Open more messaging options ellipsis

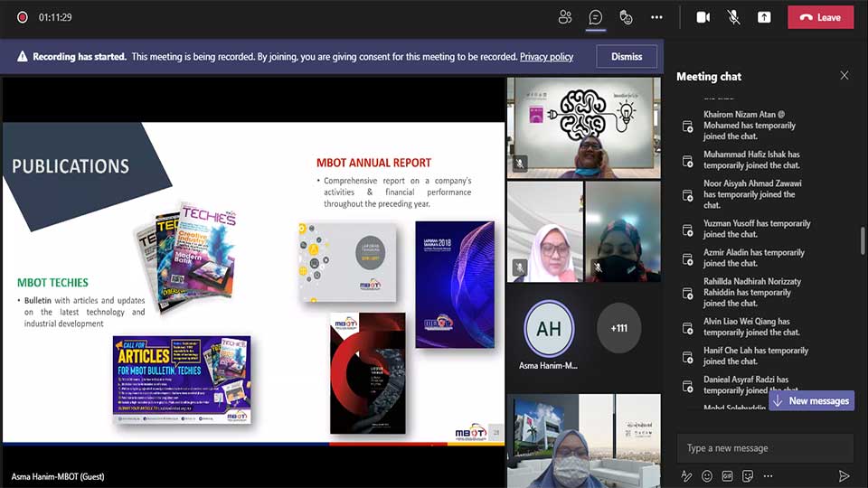point(768,476)
